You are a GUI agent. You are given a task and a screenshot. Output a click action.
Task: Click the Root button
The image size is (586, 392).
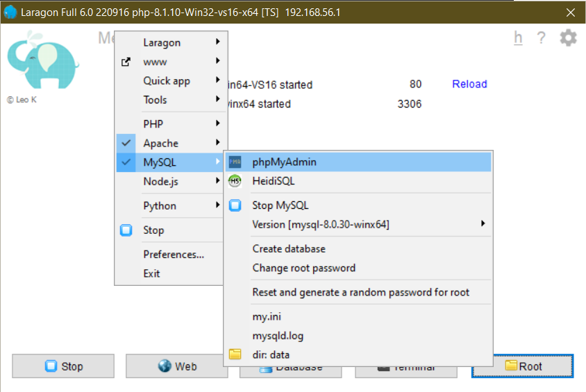[522, 366]
